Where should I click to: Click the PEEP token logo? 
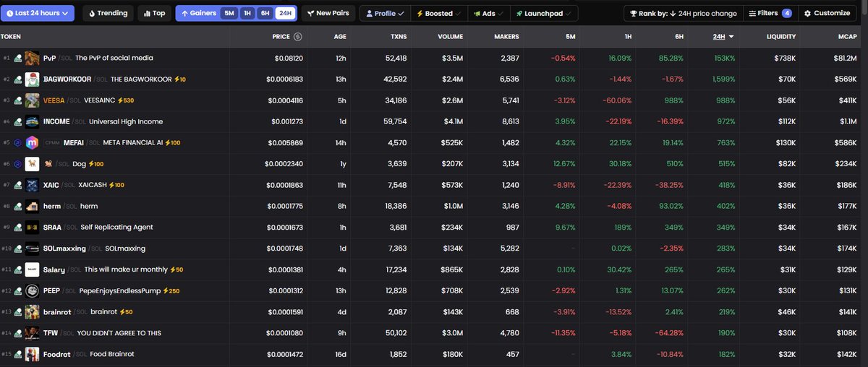click(32, 290)
